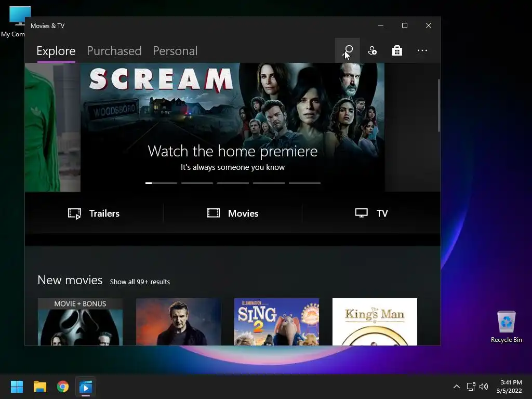Click the vertical scrollbar in Movies & TV
The height and width of the screenshot is (399, 532).
pyautogui.click(x=438, y=105)
